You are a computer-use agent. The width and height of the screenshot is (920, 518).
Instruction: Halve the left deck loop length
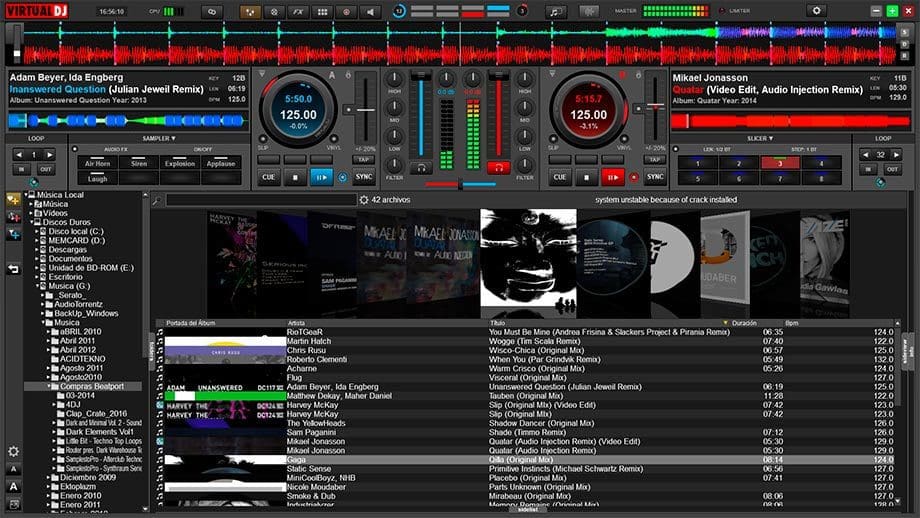19,155
